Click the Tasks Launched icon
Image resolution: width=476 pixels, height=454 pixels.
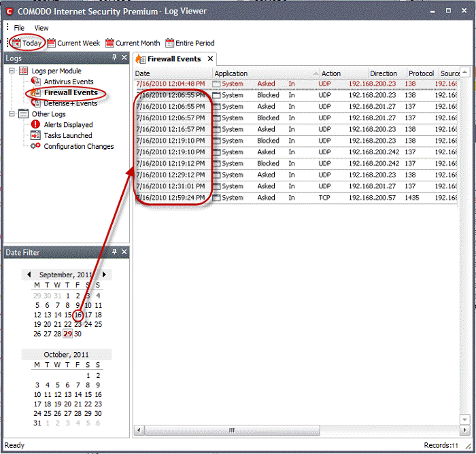35,135
